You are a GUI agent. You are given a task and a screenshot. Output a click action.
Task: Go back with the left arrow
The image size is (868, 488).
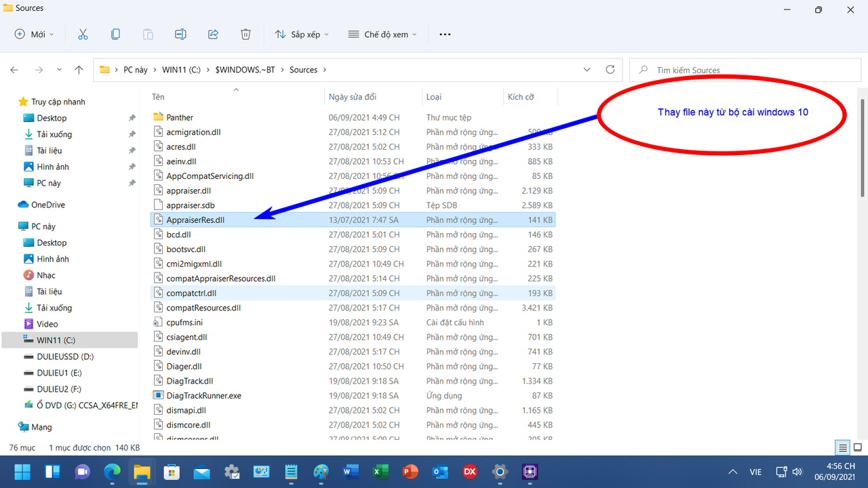(14, 70)
